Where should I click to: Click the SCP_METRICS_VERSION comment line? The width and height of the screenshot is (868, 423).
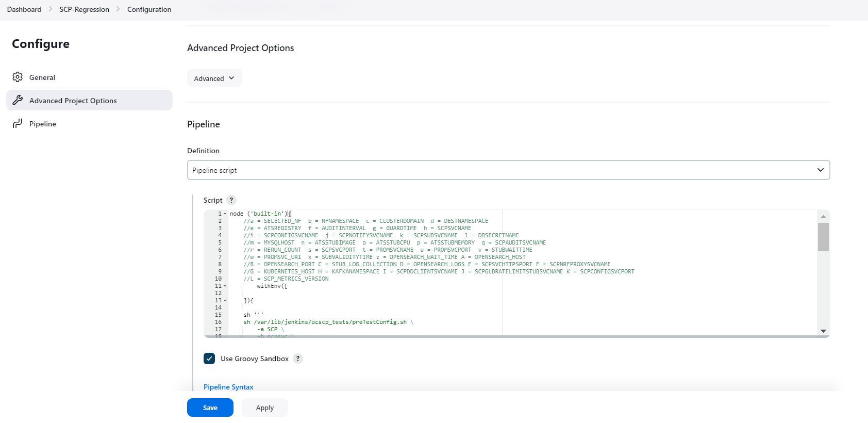[286, 279]
